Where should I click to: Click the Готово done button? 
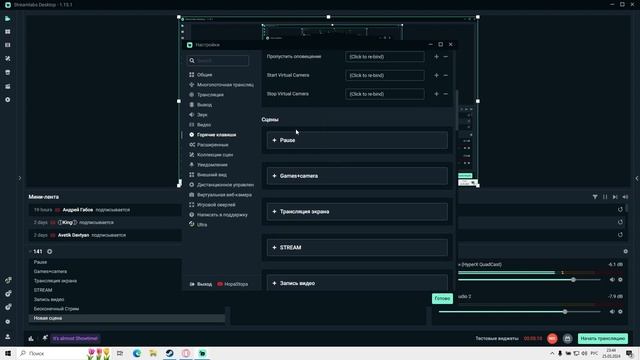[442, 298]
